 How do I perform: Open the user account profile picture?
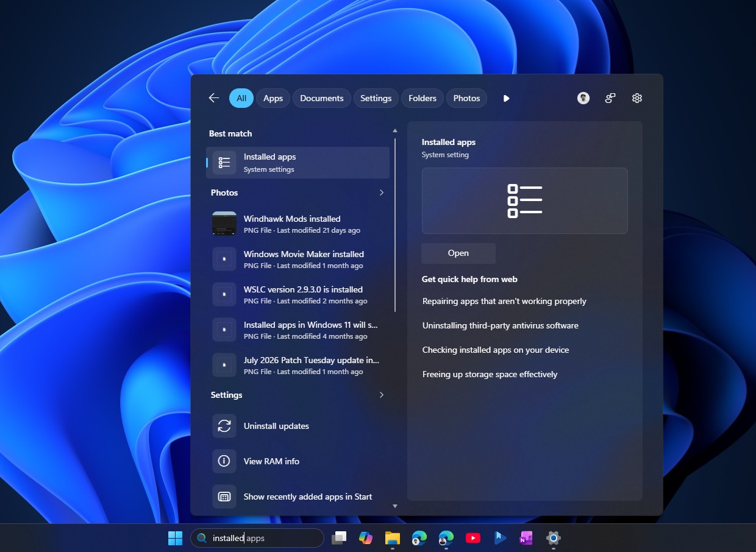(583, 98)
